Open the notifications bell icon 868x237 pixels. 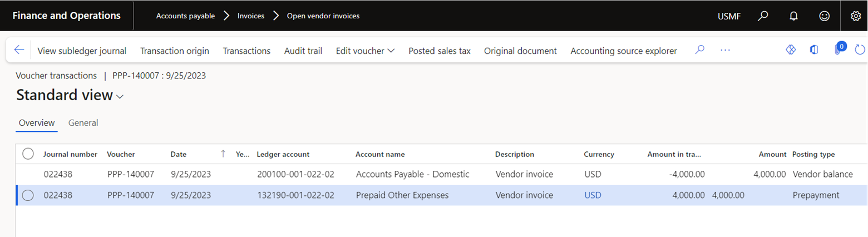coord(794,16)
